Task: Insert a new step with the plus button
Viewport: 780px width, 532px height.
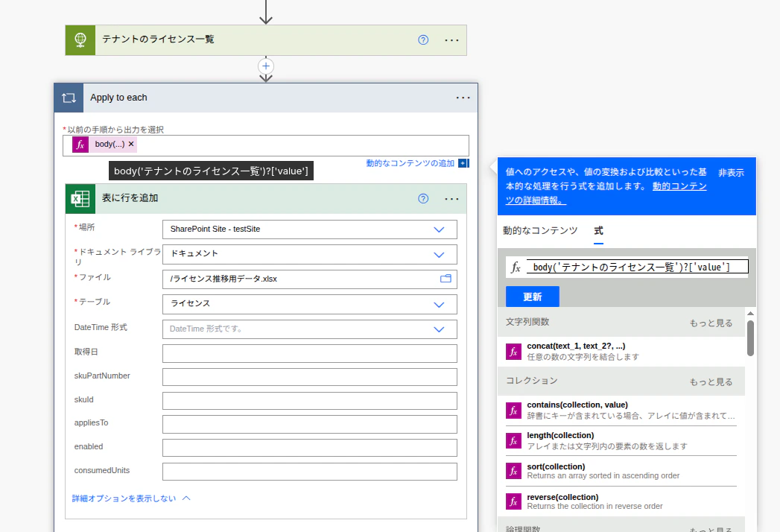Action: 266,66
